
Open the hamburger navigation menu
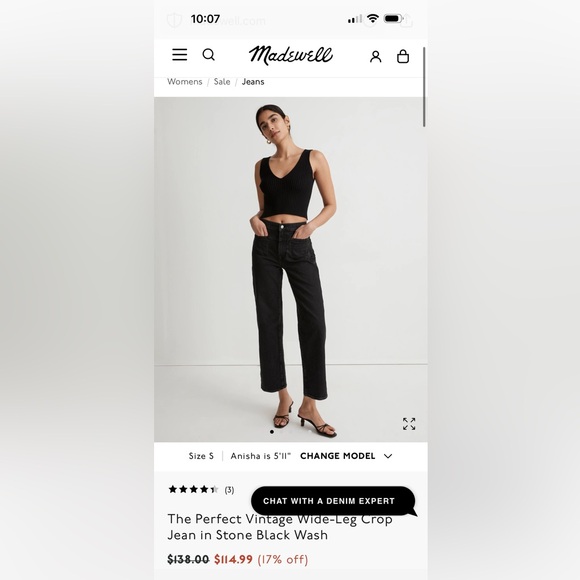point(179,55)
